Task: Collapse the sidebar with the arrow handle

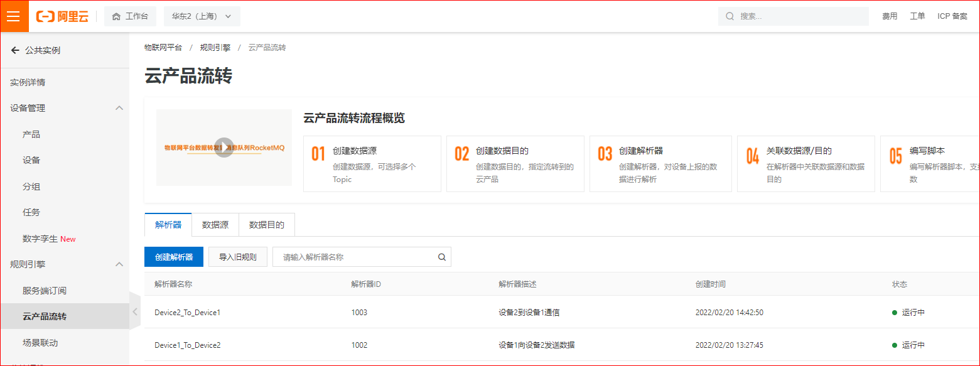Action: [135, 311]
